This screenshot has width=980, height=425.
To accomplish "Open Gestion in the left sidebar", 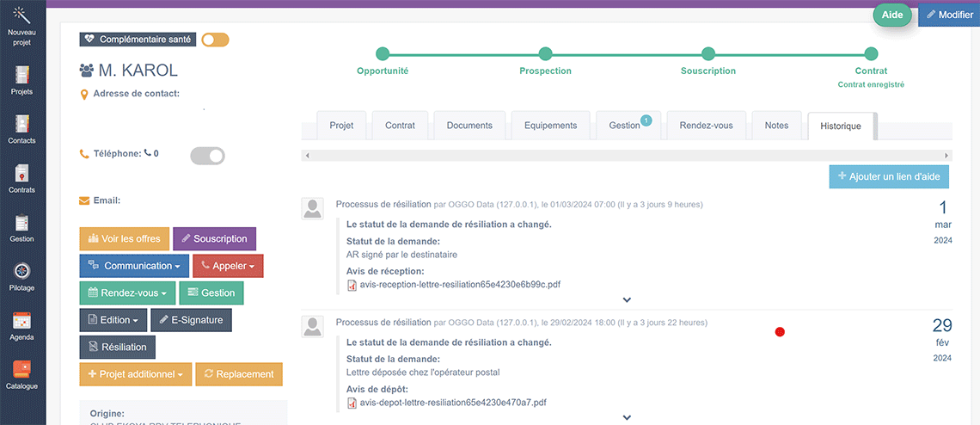I will [x=22, y=224].
